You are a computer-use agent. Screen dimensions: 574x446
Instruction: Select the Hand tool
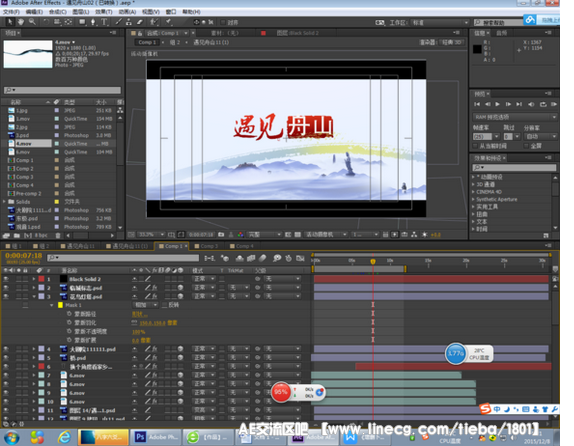20,22
